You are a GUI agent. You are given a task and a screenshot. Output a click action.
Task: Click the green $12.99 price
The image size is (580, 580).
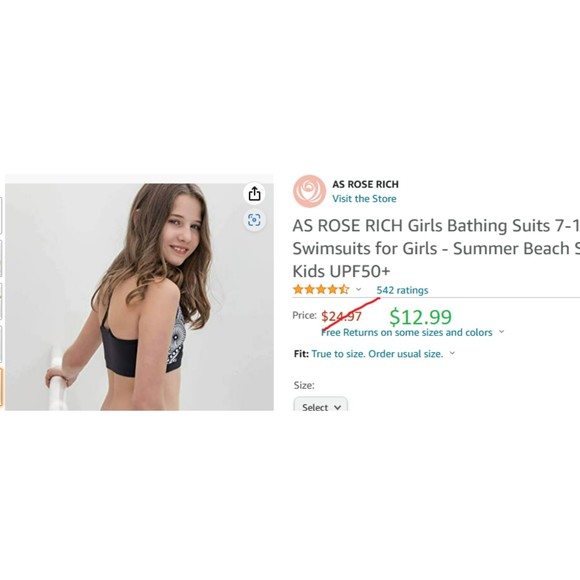(x=421, y=317)
